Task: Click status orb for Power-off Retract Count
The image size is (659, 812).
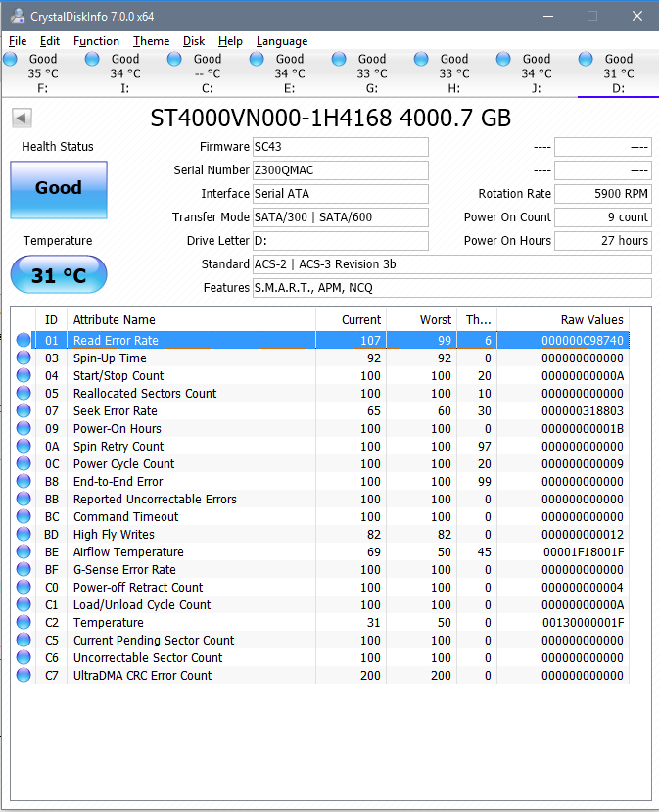Action: click(x=24, y=587)
